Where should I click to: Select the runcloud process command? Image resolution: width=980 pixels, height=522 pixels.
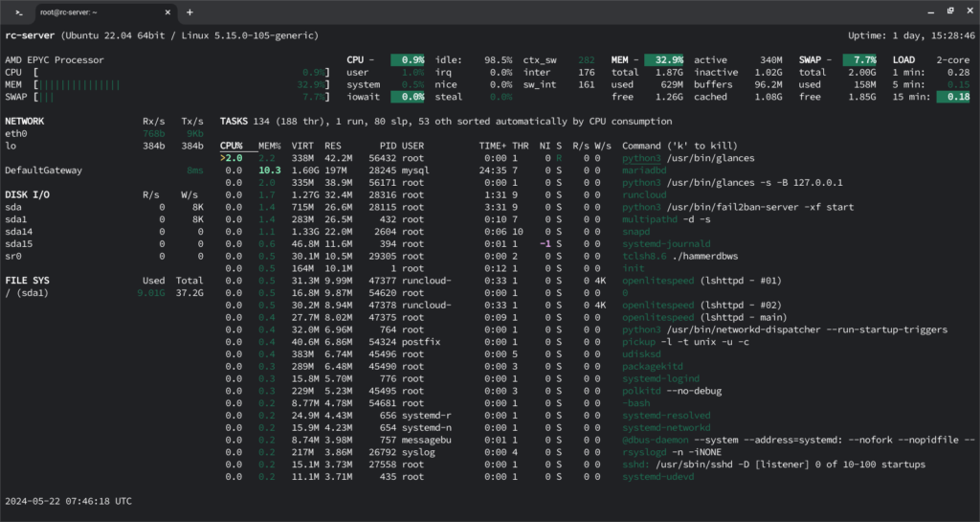(644, 195)
